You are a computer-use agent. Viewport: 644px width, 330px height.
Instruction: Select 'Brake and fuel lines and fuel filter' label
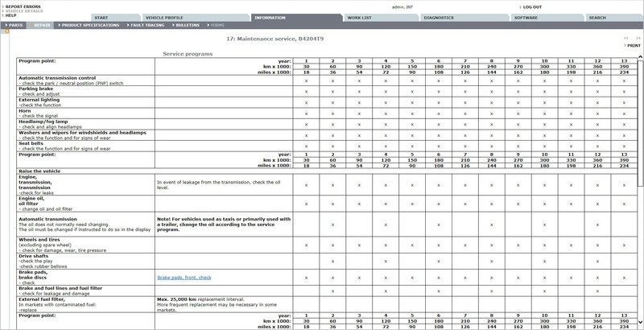point(60,288)
